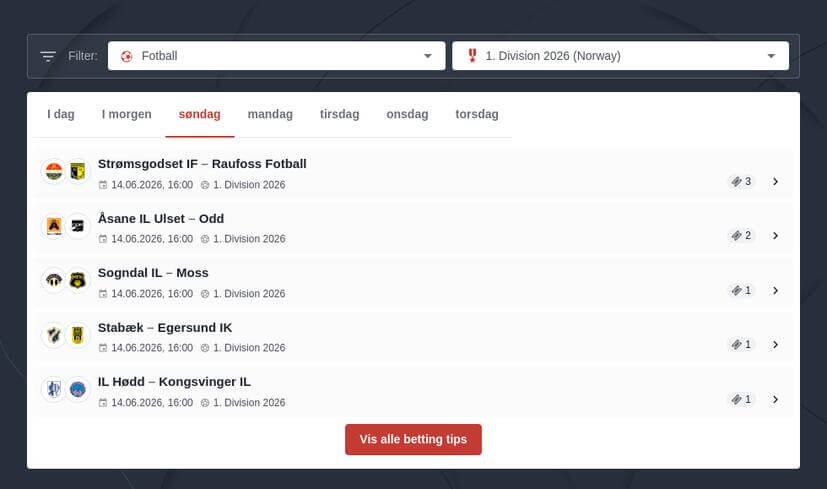Click Egersund IK team logo
This screenshot has height=489, width=827.
tap(78, 335)
